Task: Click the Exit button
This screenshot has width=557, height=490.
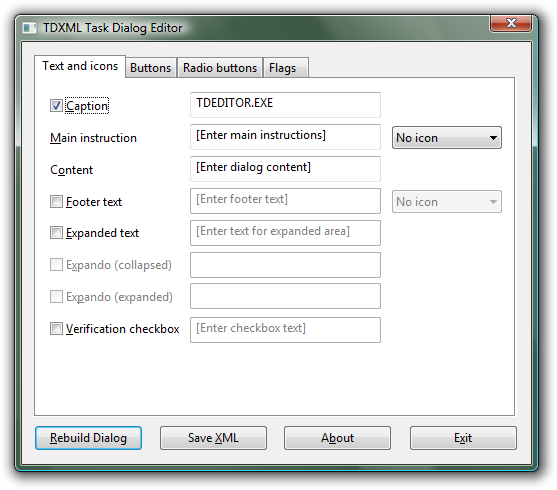Action: tap(463, 438)
